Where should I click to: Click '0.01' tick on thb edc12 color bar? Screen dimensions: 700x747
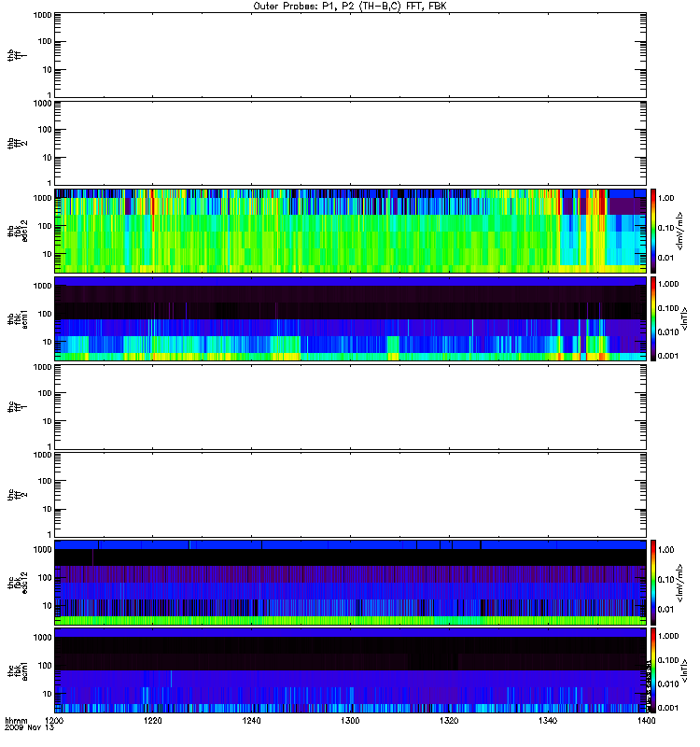(x=666, y=258)
